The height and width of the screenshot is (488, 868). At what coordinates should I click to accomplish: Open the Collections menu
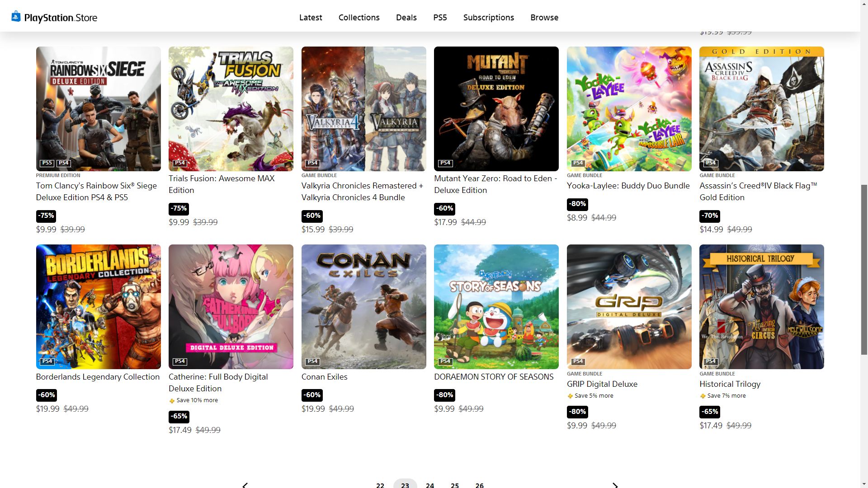[359, 18]
